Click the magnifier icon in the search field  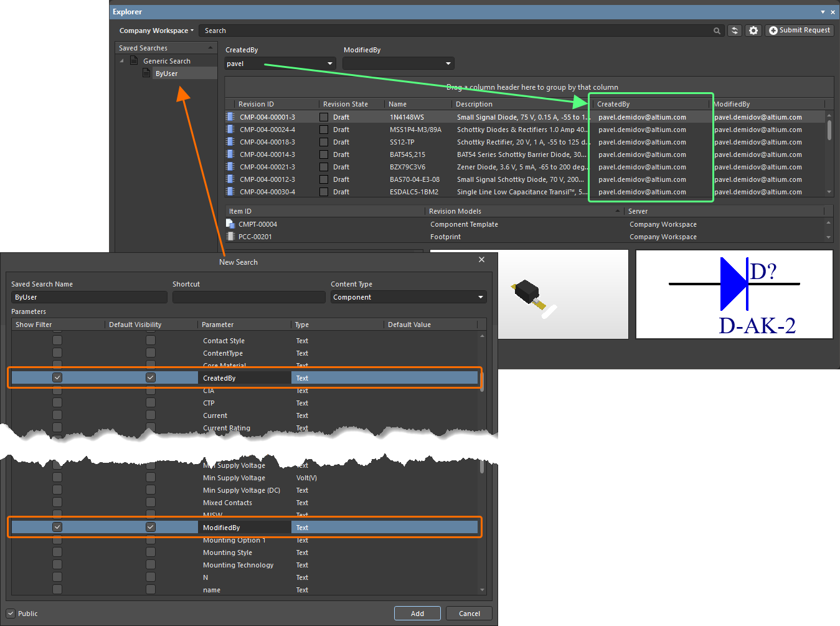point(717,31)
